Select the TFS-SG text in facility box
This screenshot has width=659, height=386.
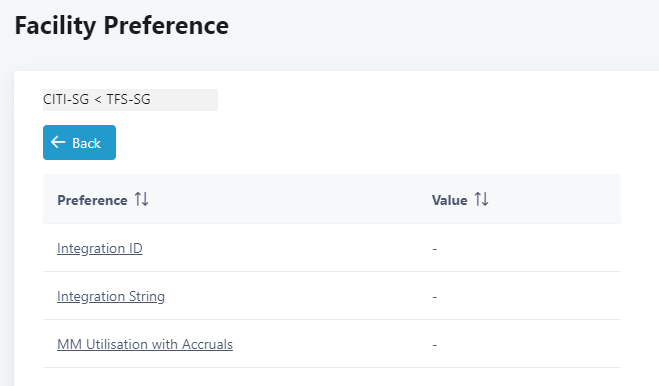pyautogui.click(x=128, y=100)
